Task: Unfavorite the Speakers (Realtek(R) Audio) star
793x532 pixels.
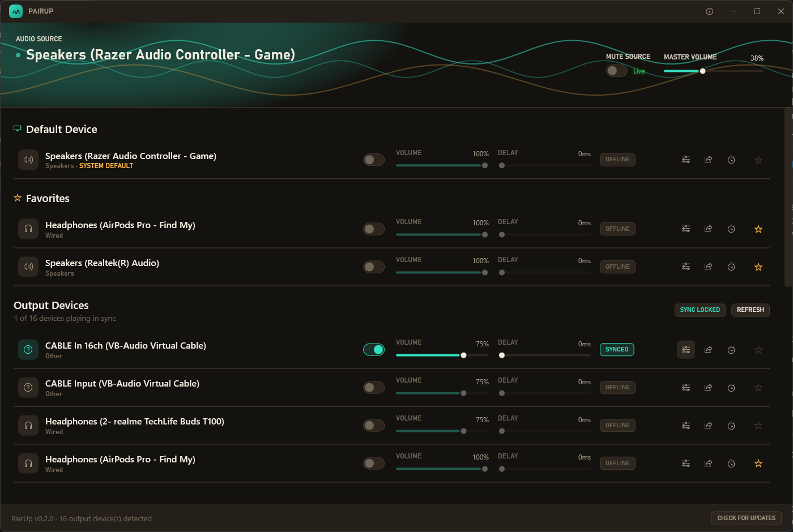Action: pyautogui.click(x=758, y=267)
